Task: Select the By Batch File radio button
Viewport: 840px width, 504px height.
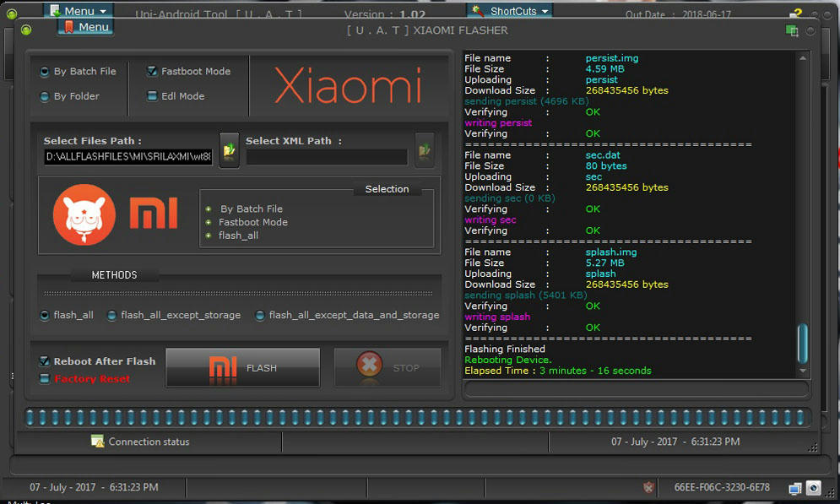Action: point(79,71)
